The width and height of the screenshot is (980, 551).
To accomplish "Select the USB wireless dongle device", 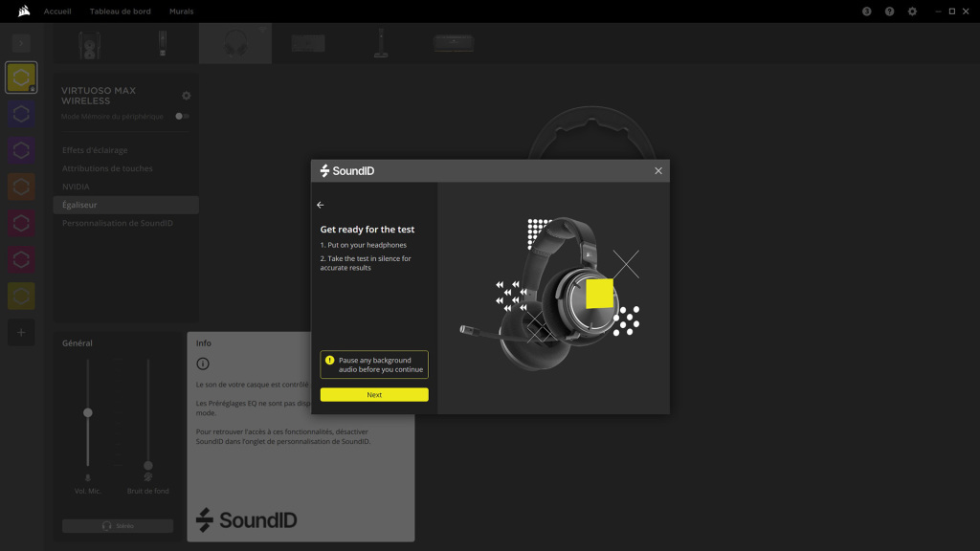I will (x=163, y=43).
